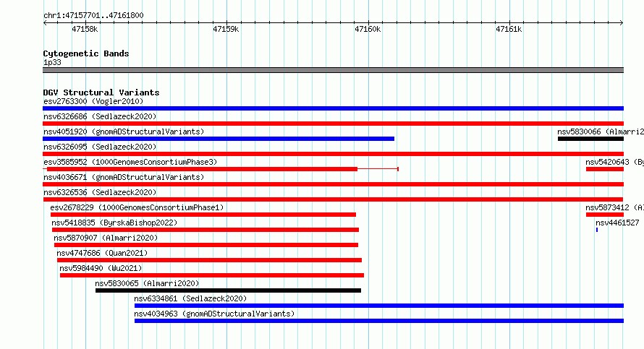Click the nsv5418835 (ByrskaBishop2022) red bar
This screenshot has width=644, height=349.
click(x=206, y=230)
